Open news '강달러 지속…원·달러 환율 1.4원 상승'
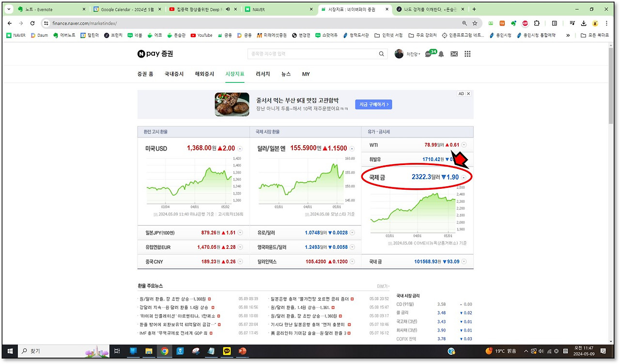This screenshot has height=364, width=620. click(x=174, y=307)
